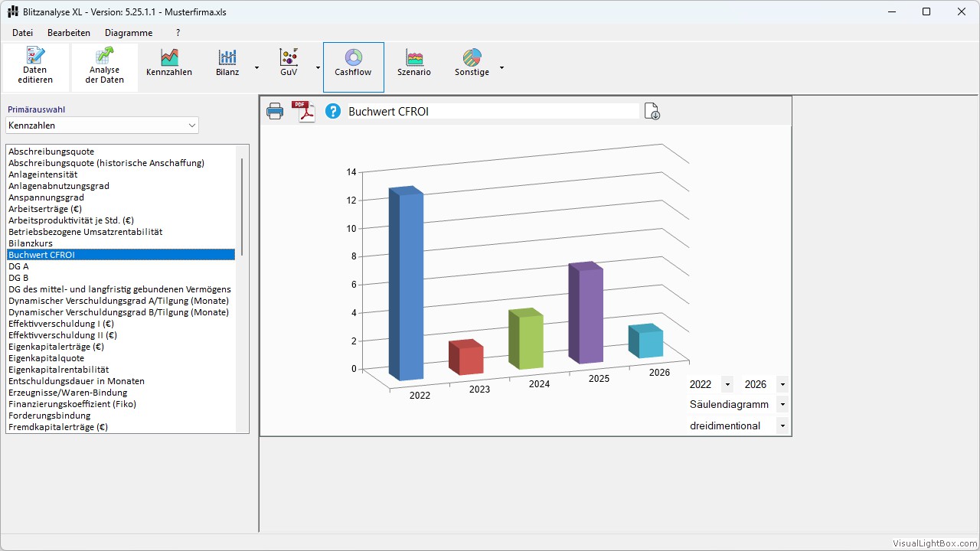This screenshot has width=980, height=551.
Task: Open the start year 2022 dropdown
Action: [727, 384]
